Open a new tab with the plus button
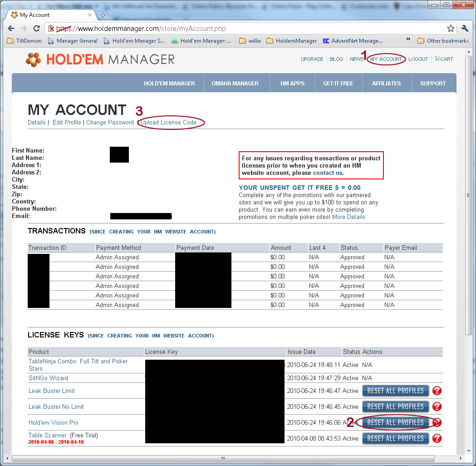The width and height of the screenshot is (476, 466). 103,15
